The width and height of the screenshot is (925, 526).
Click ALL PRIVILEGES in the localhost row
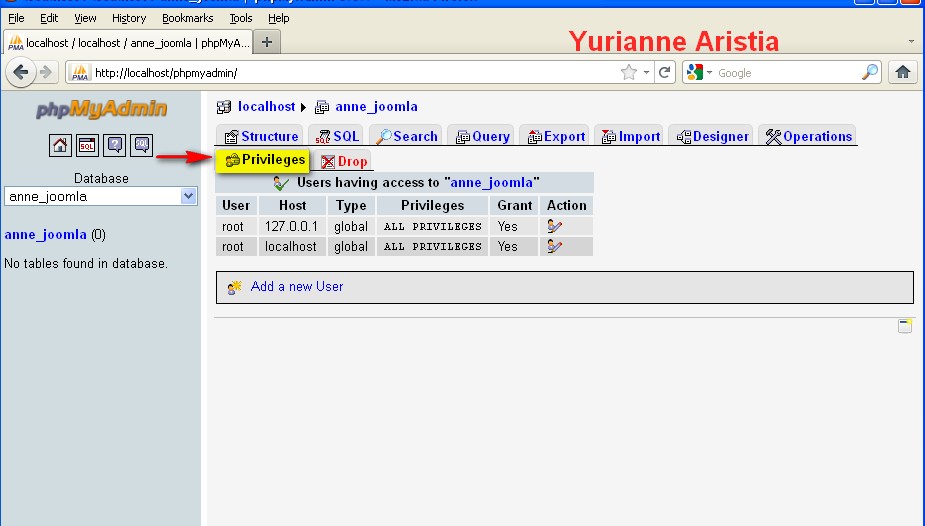pos(432,246)
